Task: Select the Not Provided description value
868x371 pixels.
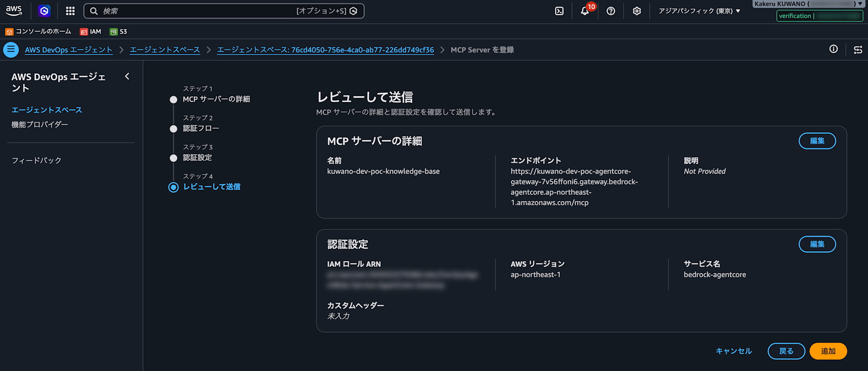Action: coord(705,171)
